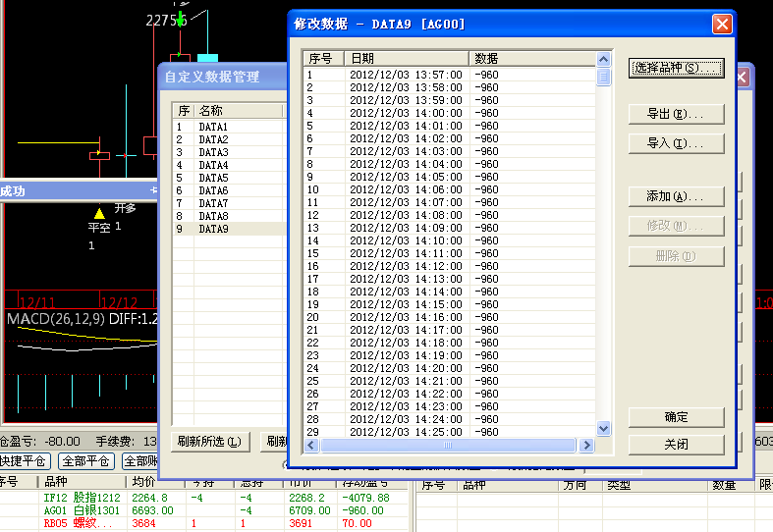The height and width of the screenshot is (532, 773).
Task: Click 品种 header in positions table
Action: pyautogui.click(x=82, y=482)
